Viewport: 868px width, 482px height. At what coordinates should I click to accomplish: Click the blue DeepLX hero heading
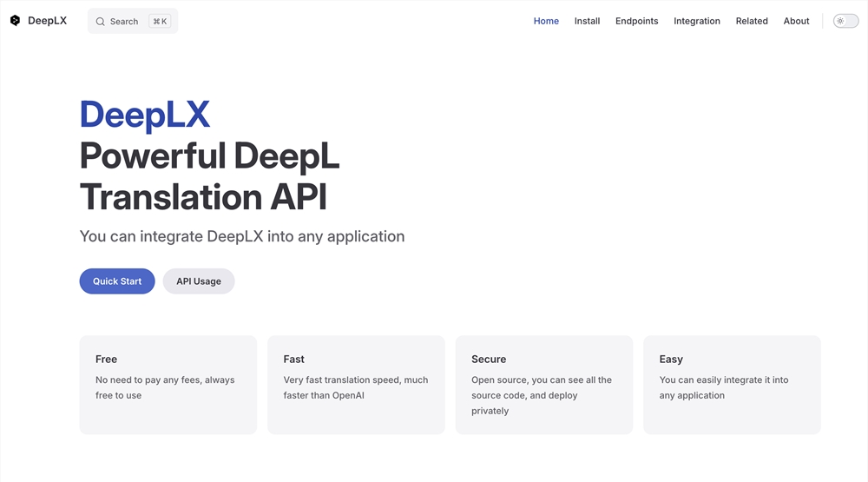click(145, 115)
